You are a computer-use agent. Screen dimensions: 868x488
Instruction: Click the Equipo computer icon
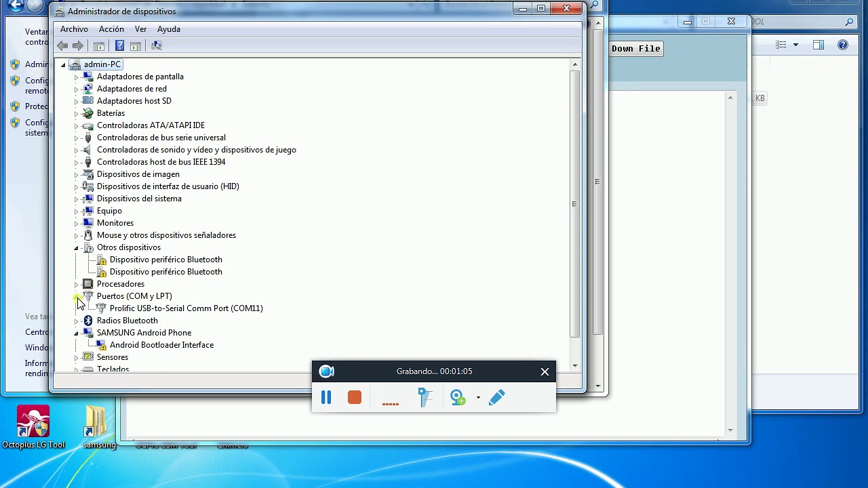click(x=87, y=211)
